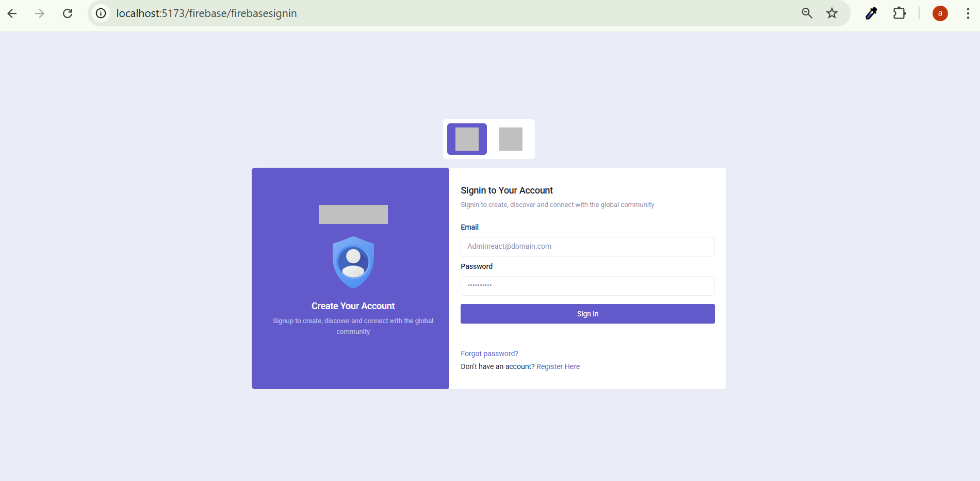The width and height of the screenshot is (980, 481).
Task: Open the Forgot password? link
Action: 489,354
